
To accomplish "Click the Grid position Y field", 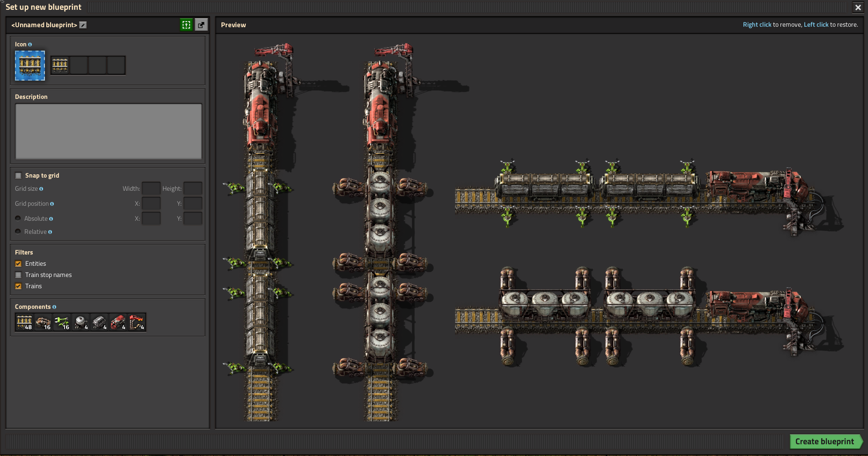I will point(193,203).
